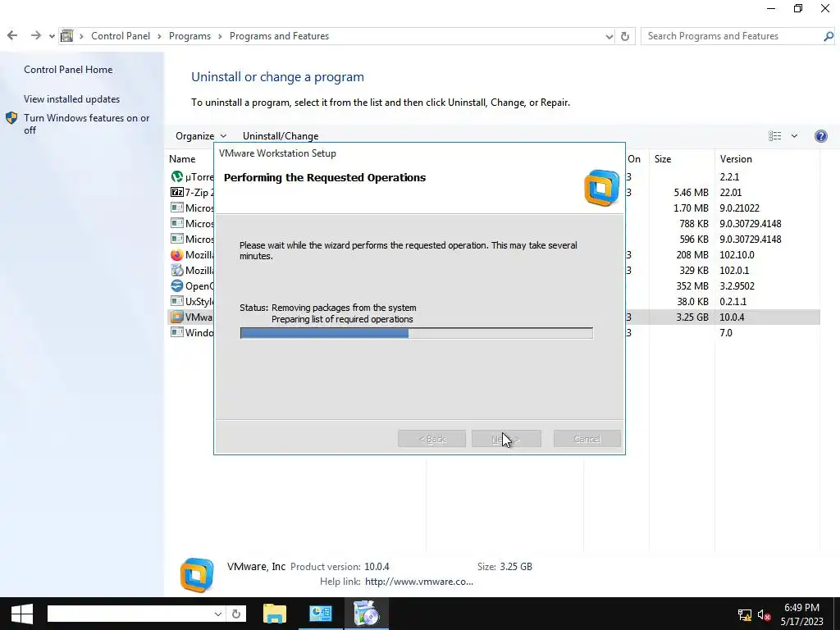The height and width of the screenshot is (630, 840).
Task: Click the Mozilla Maintenance Service icon
Action: 177,270
